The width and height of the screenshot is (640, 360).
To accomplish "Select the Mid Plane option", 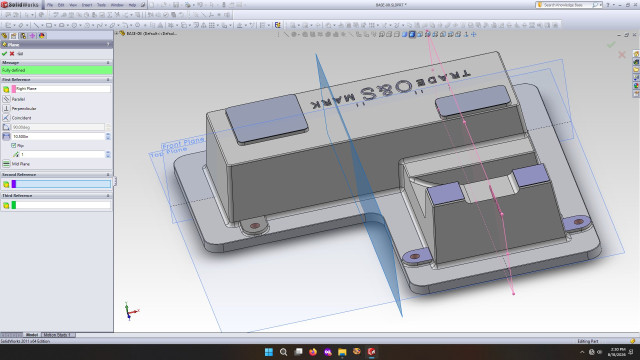I will pyautogui.click(x=6, y=164).
